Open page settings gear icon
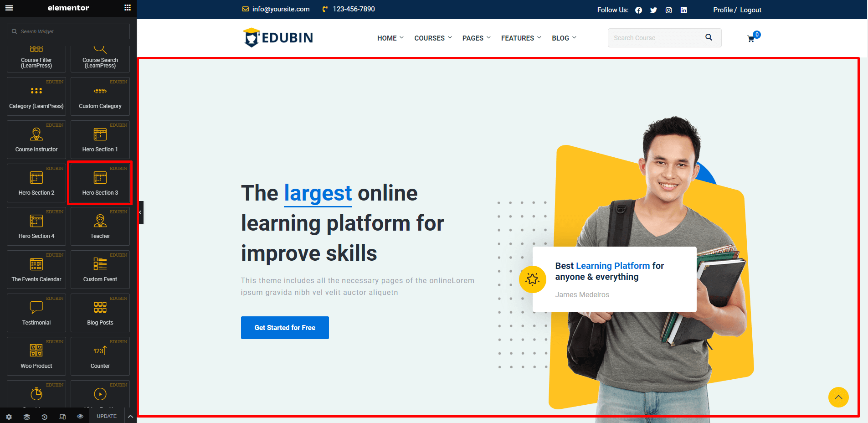 point(9,417)
